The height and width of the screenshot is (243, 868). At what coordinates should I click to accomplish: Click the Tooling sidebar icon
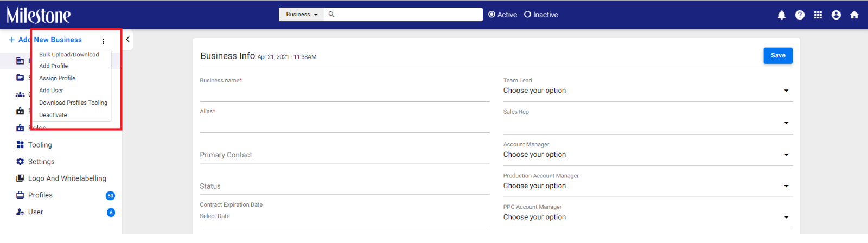(x=20, y=145)
